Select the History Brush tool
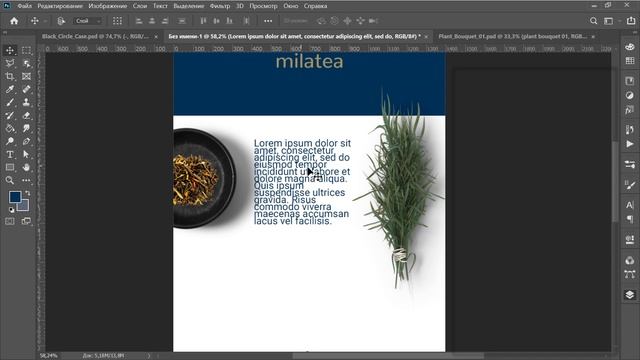Image resolution: width=640 pixels, height=360 pixels. [x=10, y=116]
